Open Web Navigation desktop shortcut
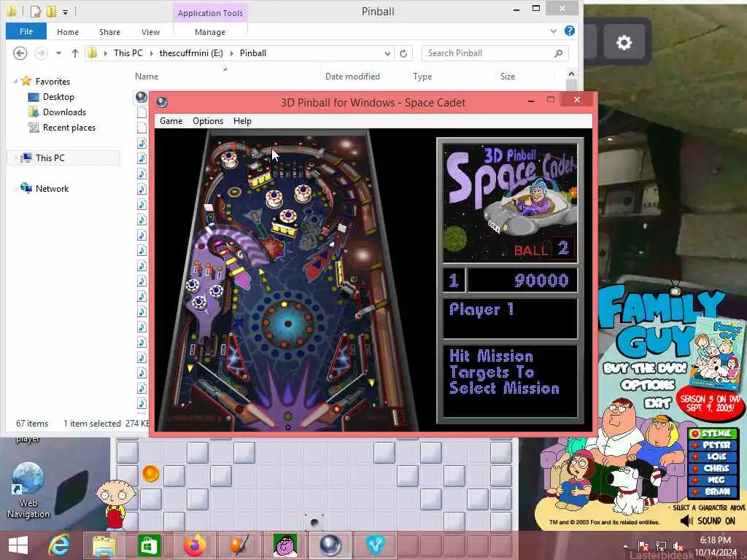Image resolution: width=747 pixels, height=560 pixels. click(28, 491)
